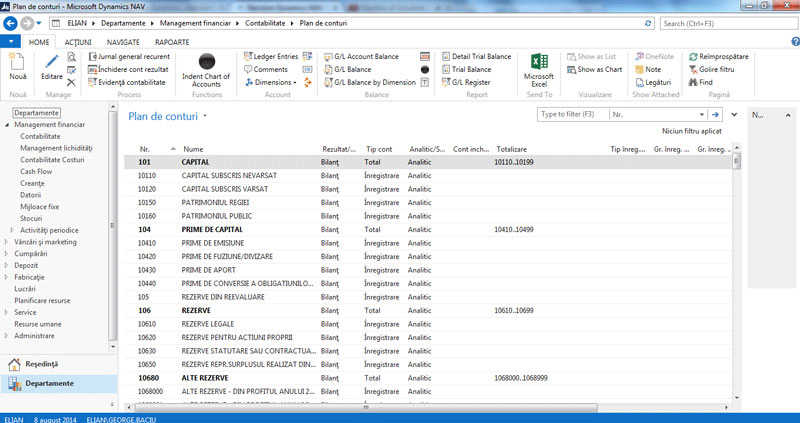800x423 pixels.
Task: Click the Search (Ctrl+F3) field
Action: click(x=728, y=23)
